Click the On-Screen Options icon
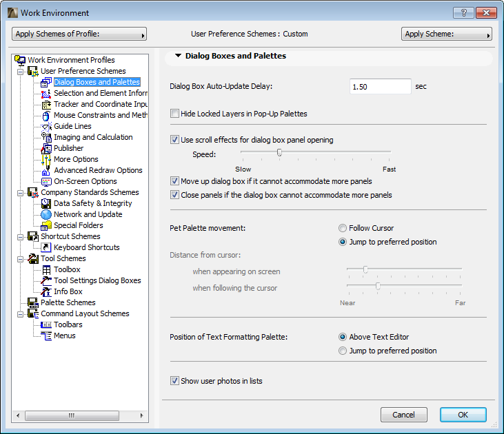This screenshot has width=504, height=434. tap(46, 181)
